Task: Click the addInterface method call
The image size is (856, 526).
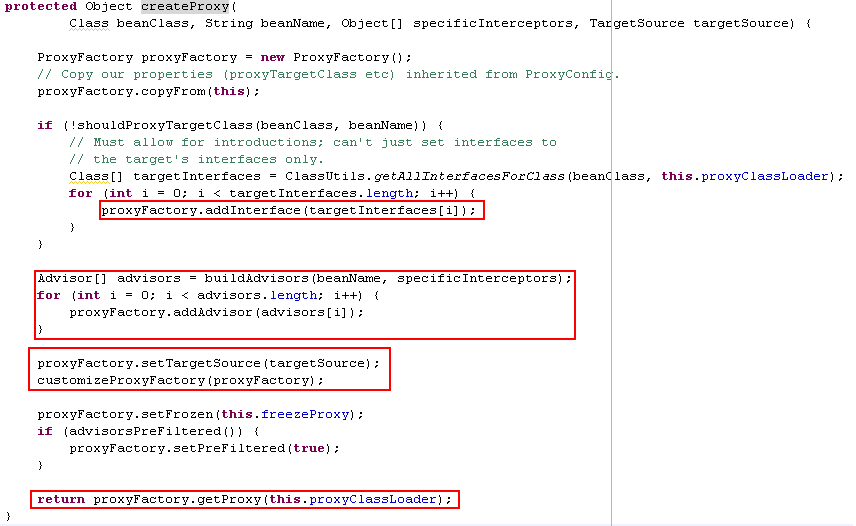Action: click(253, 210)
